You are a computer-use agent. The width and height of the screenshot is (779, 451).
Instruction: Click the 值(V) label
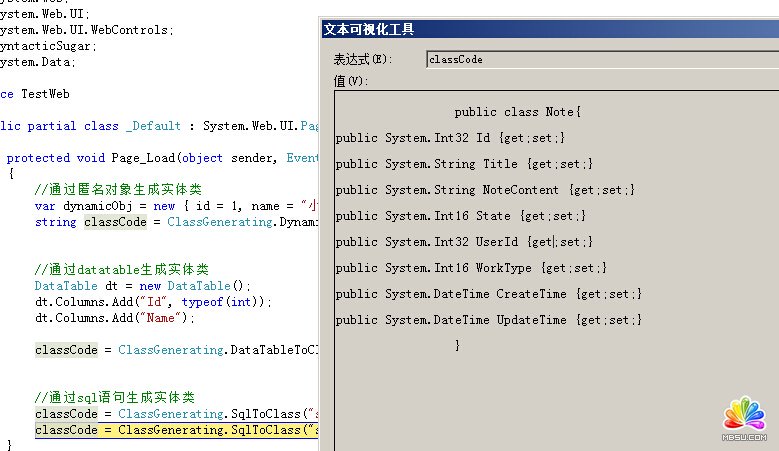point(350,81)
